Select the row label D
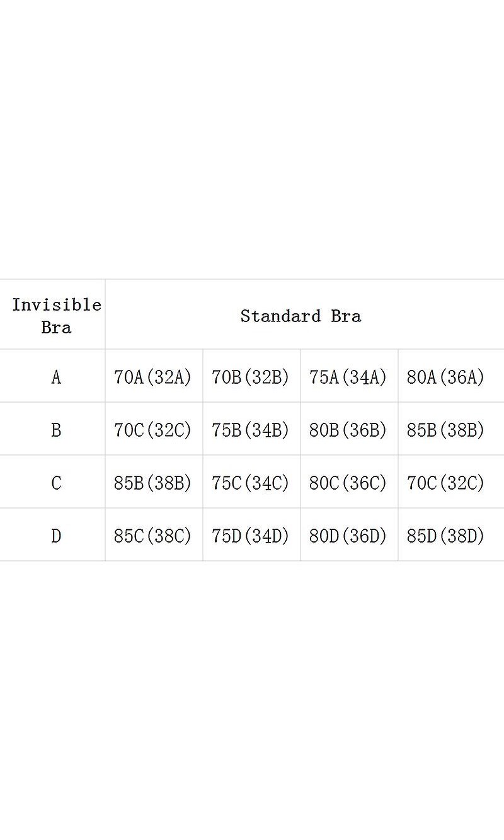 coord(56,536)
